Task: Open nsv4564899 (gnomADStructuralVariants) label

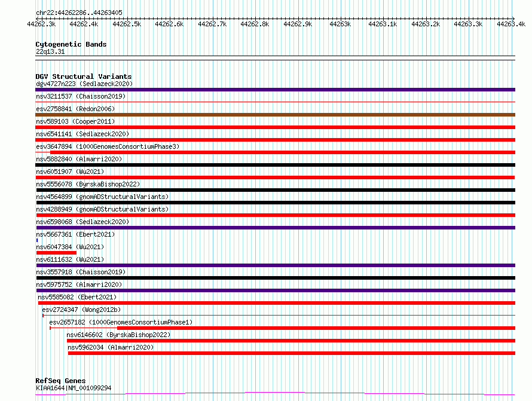Action: 102,197
